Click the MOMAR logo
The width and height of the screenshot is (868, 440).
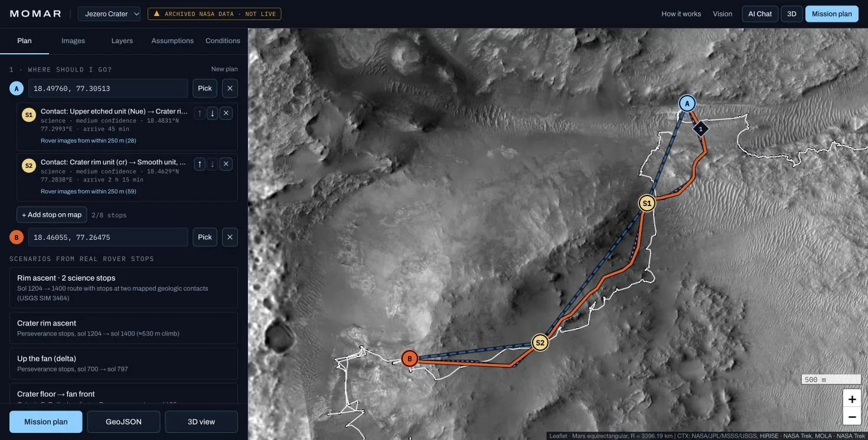pyautogui.click(x=35, y=14)
